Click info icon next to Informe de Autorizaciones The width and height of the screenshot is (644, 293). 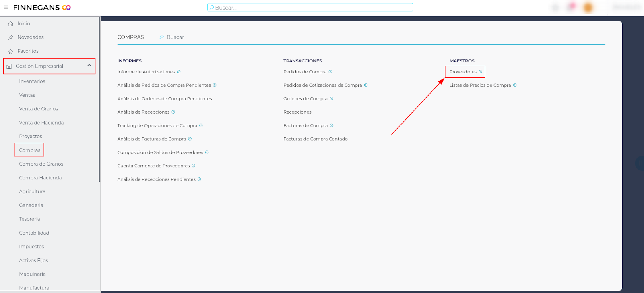(179, 72)
